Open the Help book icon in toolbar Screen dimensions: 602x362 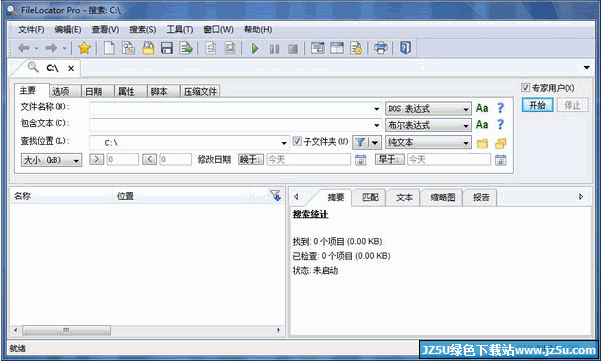coord(405,48)
